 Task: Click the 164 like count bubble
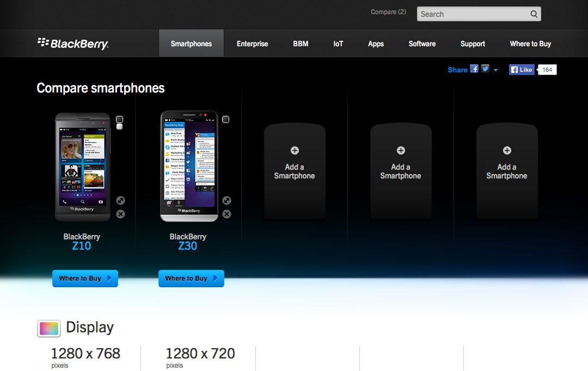[547, 70]
